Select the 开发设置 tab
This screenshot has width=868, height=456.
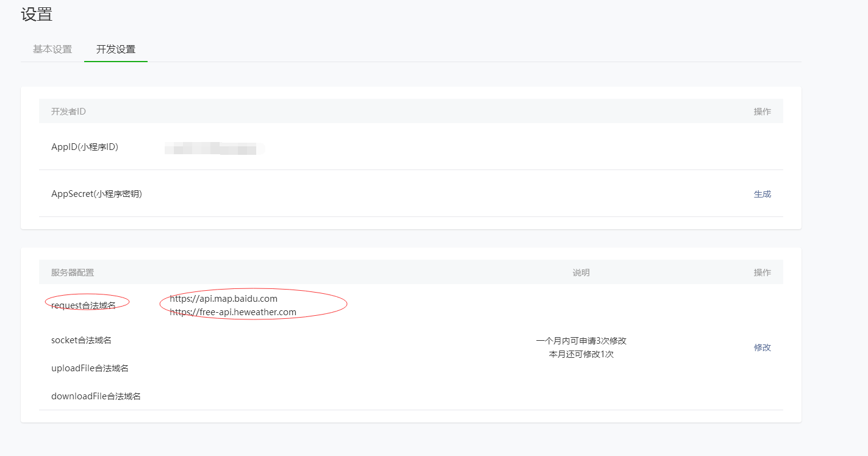point(116,49)
